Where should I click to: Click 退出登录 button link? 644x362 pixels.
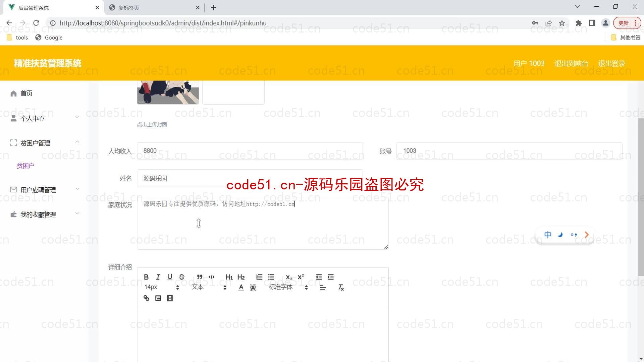point(612,63)
